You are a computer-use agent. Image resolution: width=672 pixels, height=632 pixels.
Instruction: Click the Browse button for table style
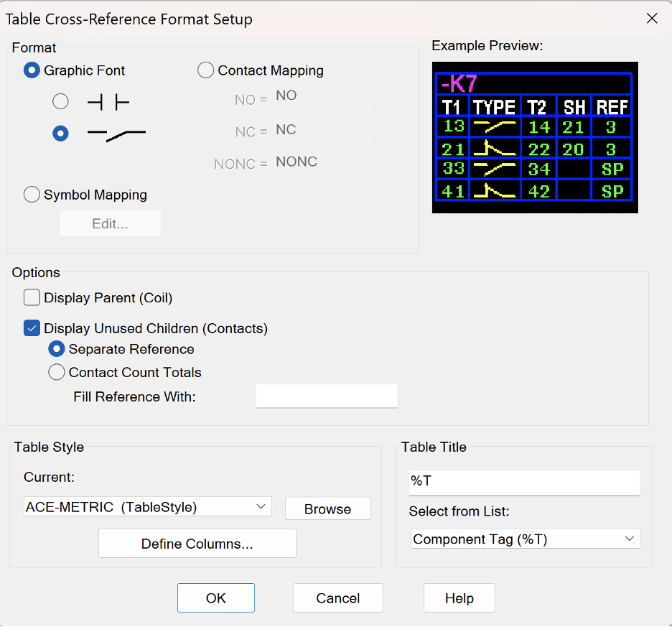point(328,509)
